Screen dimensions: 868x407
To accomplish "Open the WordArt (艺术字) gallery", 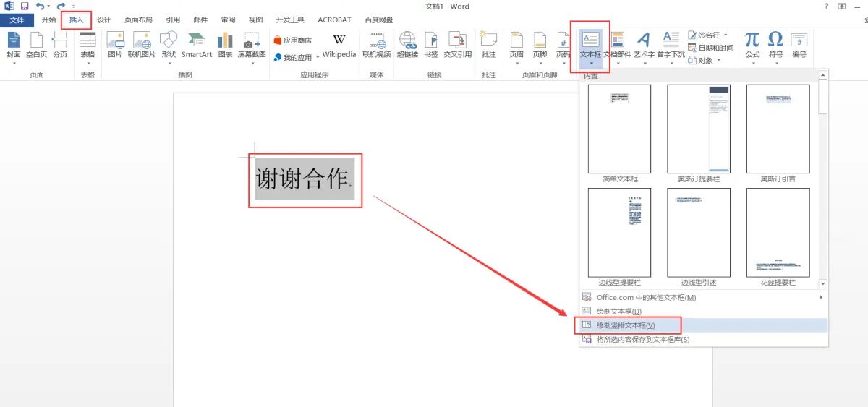I will [644, 48].
